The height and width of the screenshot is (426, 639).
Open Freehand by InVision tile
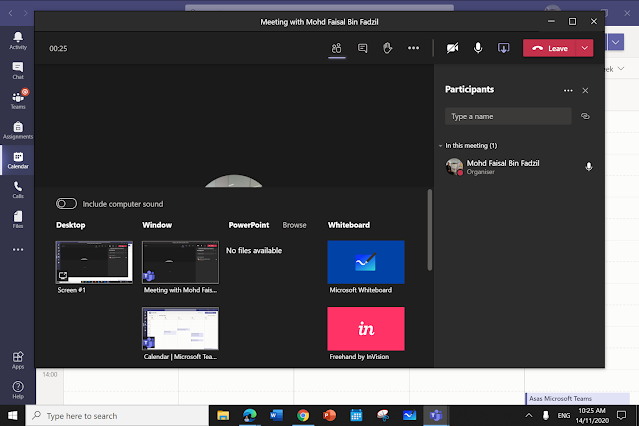[x=366, y=329]
